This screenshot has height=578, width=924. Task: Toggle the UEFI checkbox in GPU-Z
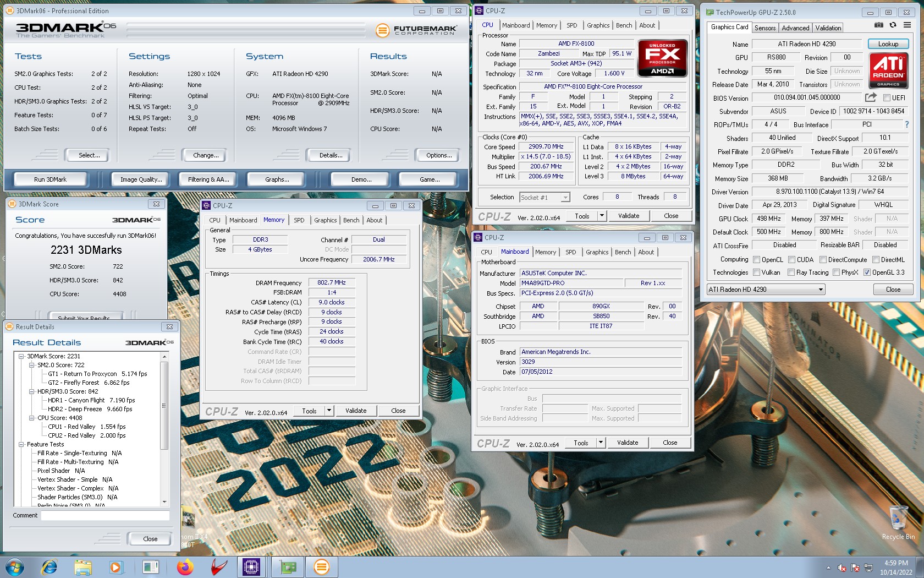[x=887, y=98]
